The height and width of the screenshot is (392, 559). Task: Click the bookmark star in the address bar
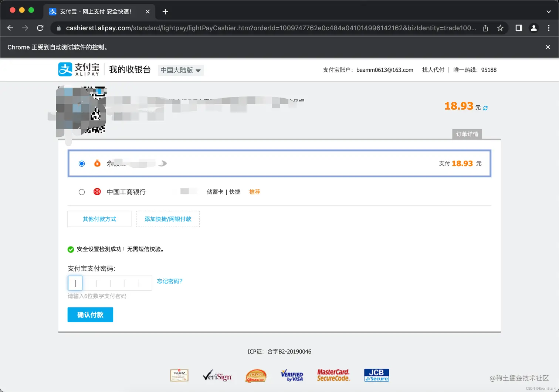tap(500, 28)
